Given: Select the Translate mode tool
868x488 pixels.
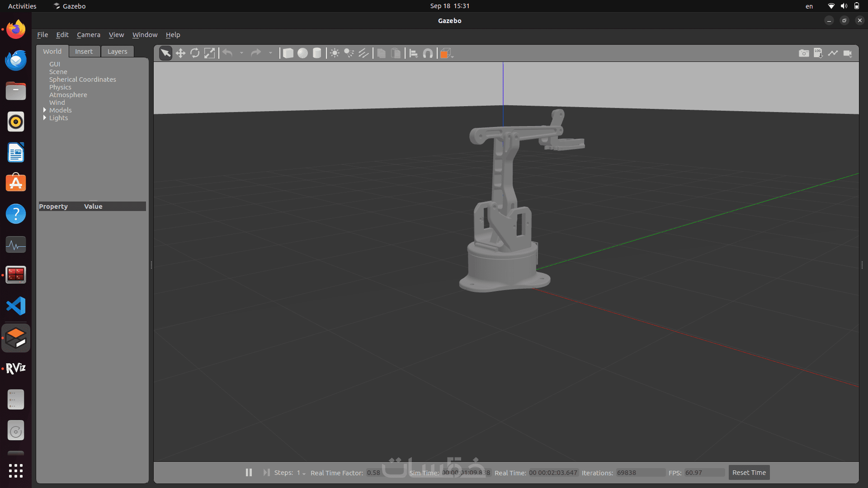Looking at the screenshot, I should pyautogui.click(x=180, y=53).
